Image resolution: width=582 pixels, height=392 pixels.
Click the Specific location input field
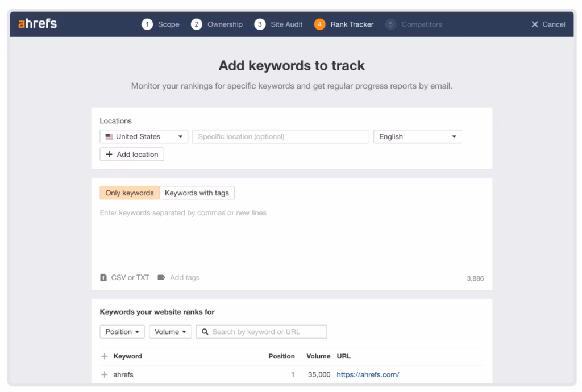click(281, 136)
